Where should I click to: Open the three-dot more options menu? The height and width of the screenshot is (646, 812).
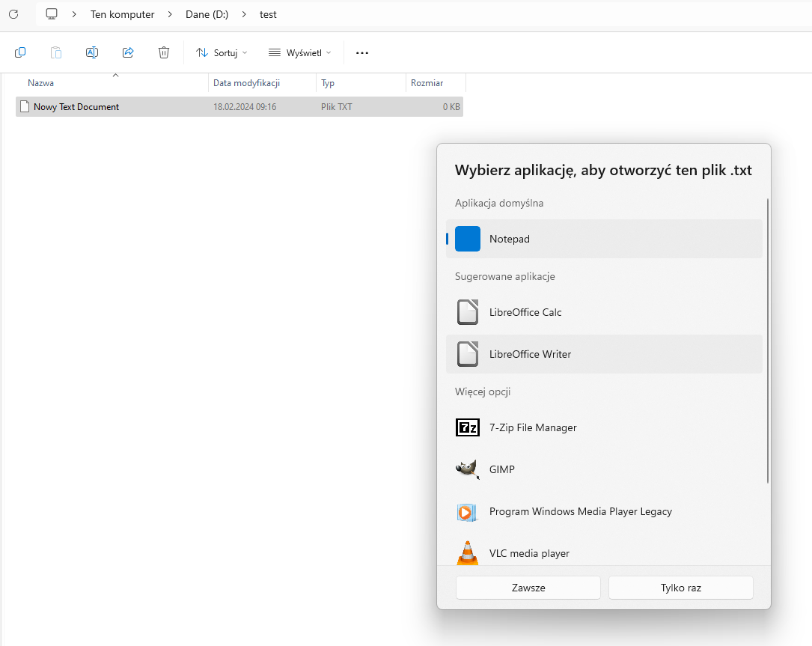[x=362, y=52]
